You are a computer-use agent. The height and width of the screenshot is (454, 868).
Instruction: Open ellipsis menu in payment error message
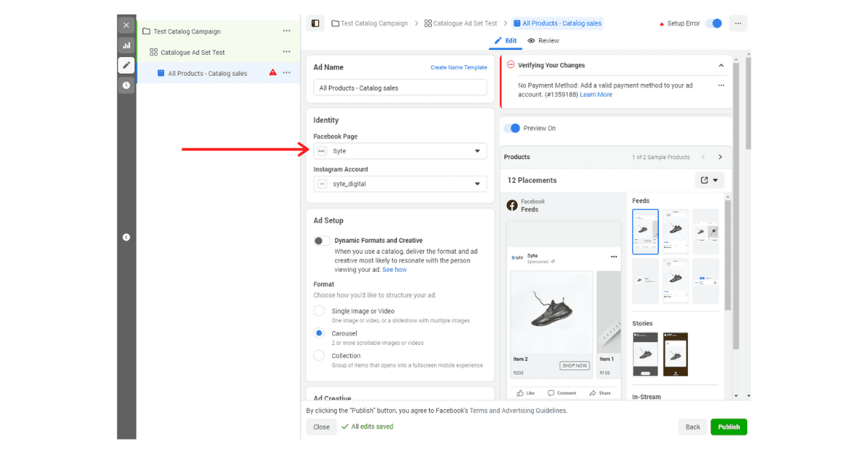721,85
